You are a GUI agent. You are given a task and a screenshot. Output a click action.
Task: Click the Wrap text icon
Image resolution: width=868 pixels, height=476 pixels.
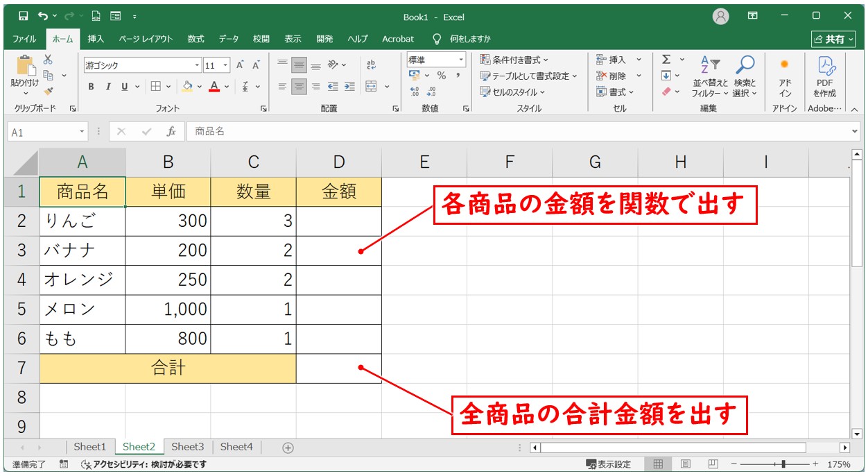(x=372, y=65)
